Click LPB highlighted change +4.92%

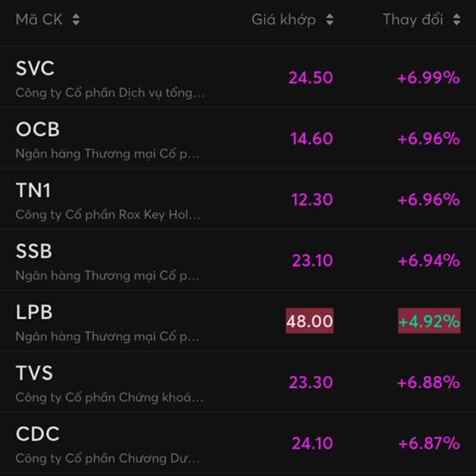[429, 321]
